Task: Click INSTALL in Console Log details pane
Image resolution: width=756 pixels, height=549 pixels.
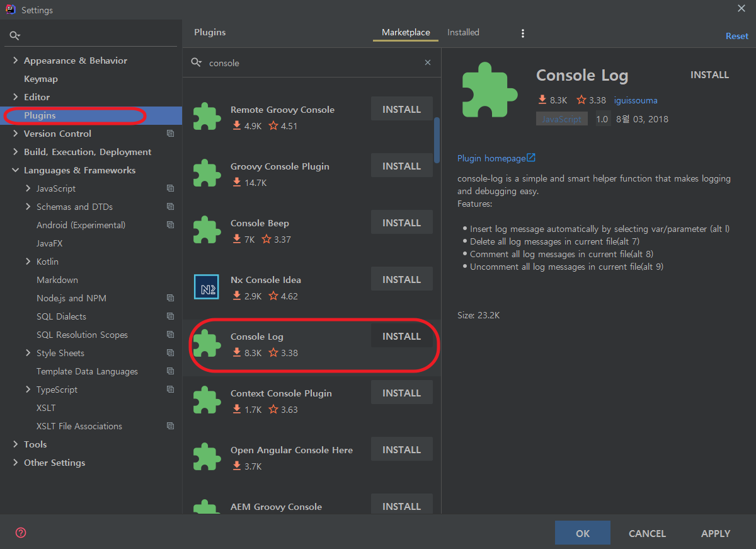Action: click(709, 75)
